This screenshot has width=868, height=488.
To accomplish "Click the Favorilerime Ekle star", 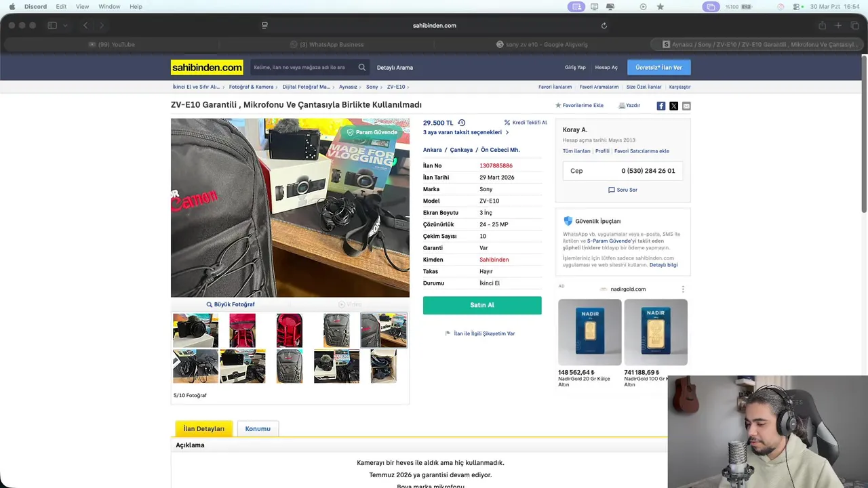I will click(558, 106).
